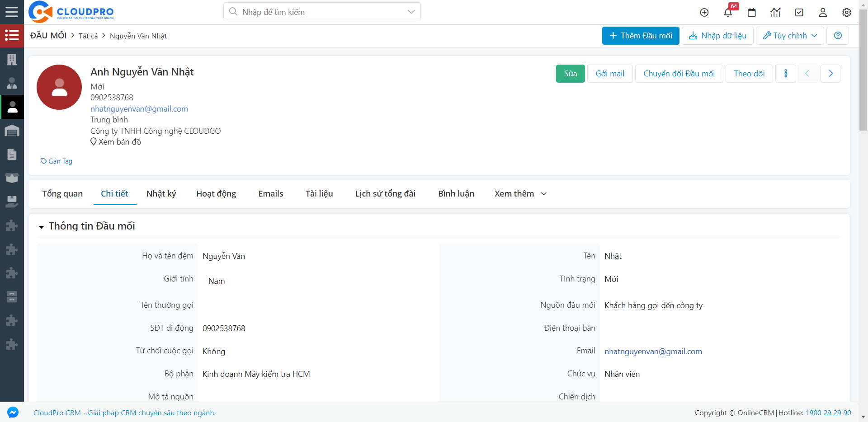The image size is (868, 422).
Task: Open the first puzzle piece sidebar icon
Action: 12,225
